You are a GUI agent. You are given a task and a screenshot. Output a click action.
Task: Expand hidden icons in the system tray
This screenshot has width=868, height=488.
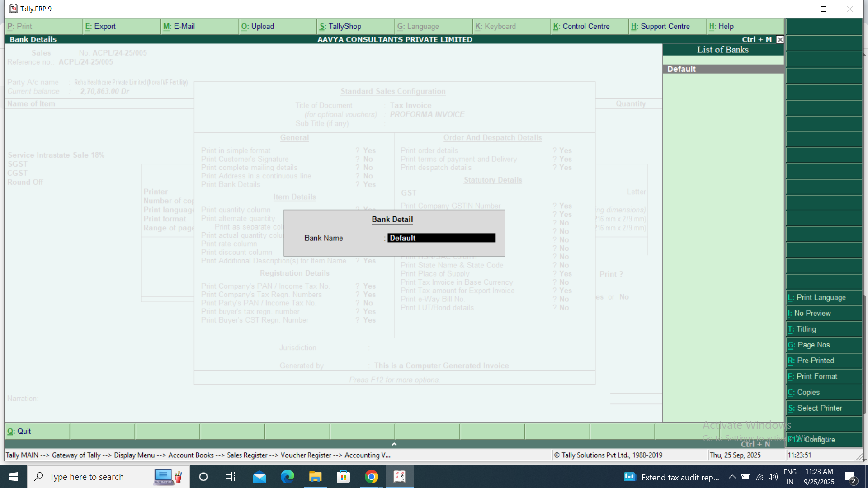pyautogui.click(x=732, y=476)
